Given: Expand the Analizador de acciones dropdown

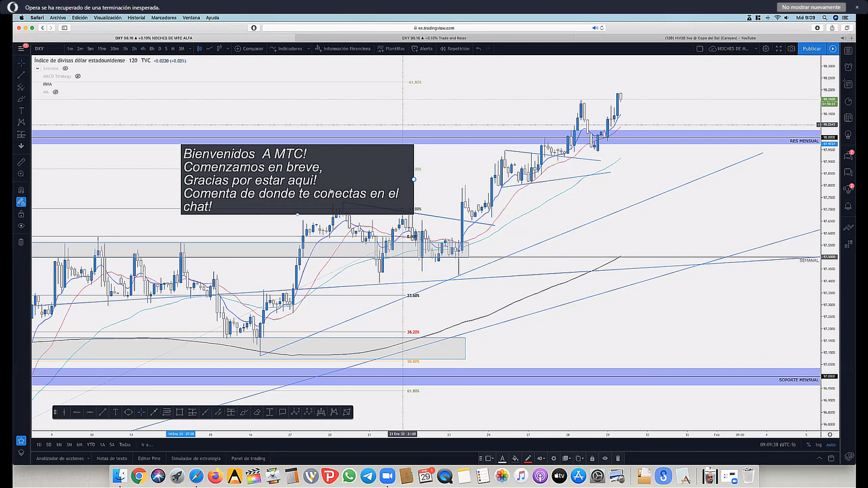Looking at the screenshot, I should (89, 459).
